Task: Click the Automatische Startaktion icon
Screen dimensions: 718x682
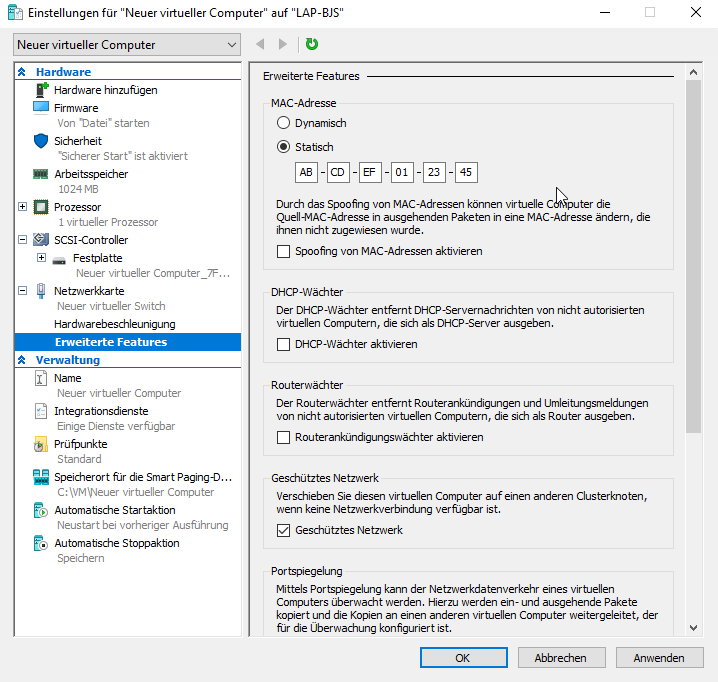Action: 41,510
